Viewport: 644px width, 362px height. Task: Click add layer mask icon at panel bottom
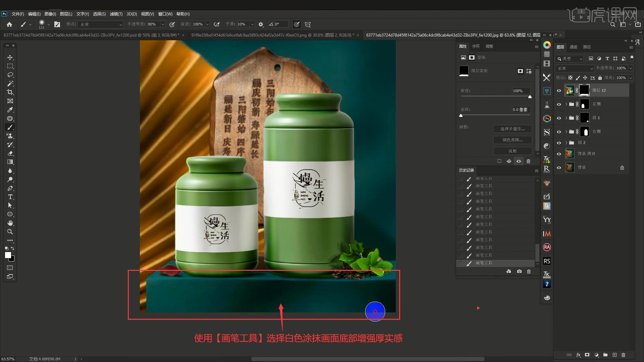click(x=587, y=355)
